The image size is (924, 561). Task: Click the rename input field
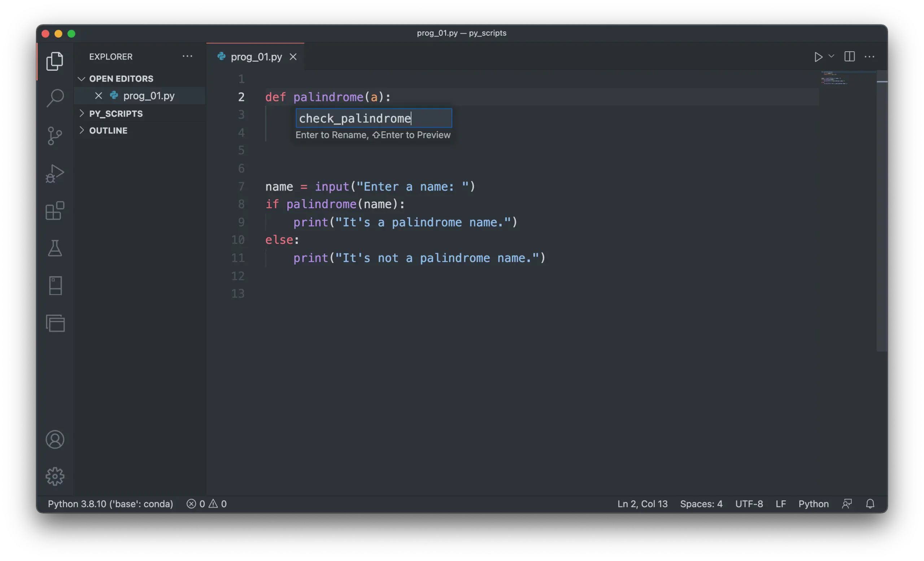(x=374, y=118)
